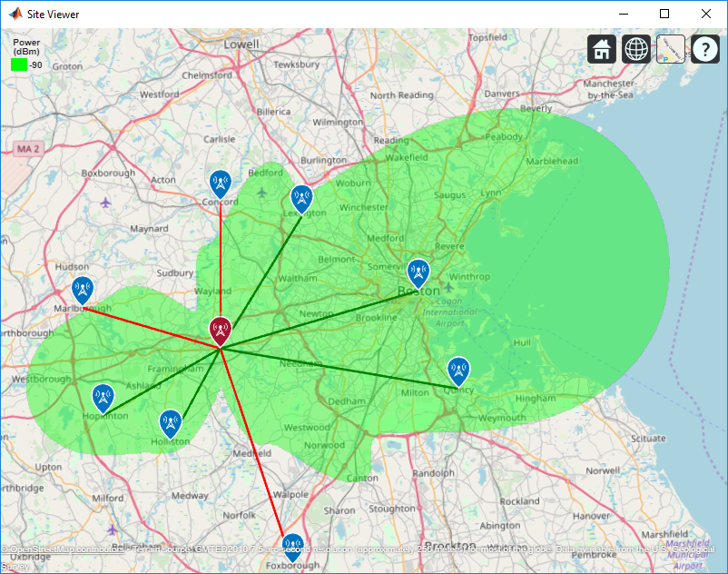Select the receiver marker at Concord
The height and width of the screenshot is (574, 728).
pos(220,183)
